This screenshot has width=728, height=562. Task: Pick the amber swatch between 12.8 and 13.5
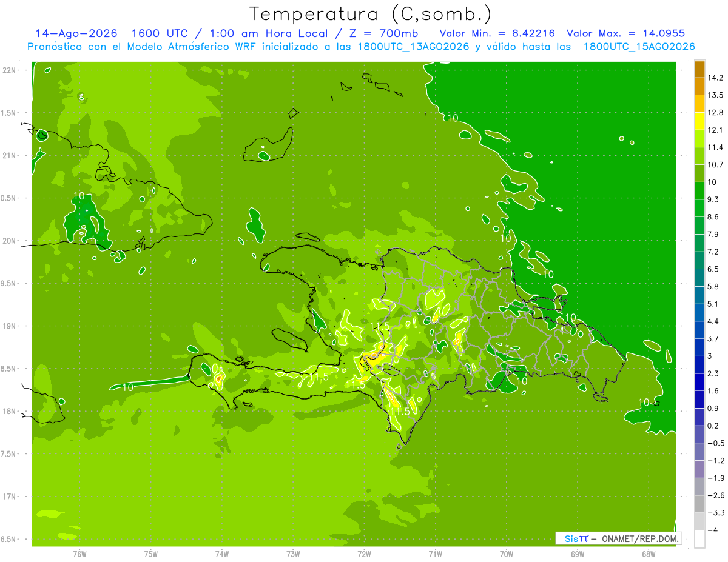coord(699,104)
